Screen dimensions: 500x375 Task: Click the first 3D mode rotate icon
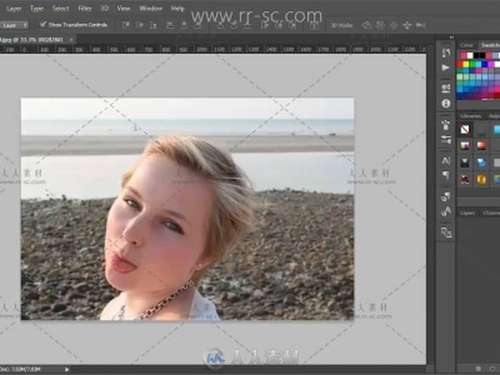tap(367, 25)
